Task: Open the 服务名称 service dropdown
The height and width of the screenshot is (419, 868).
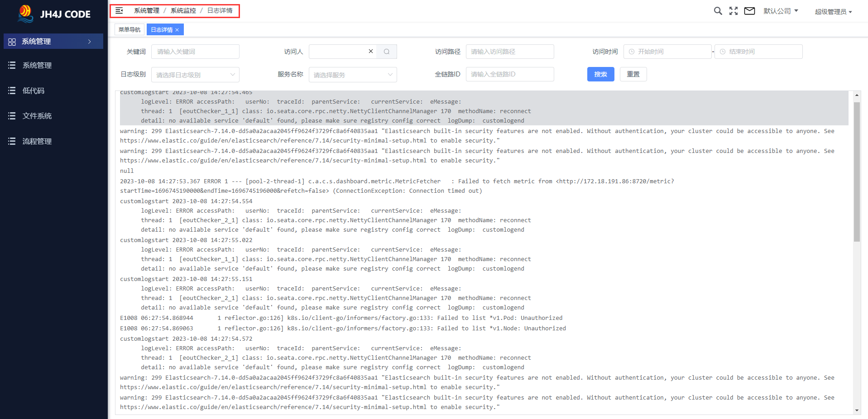Action: tap(353, 75)
